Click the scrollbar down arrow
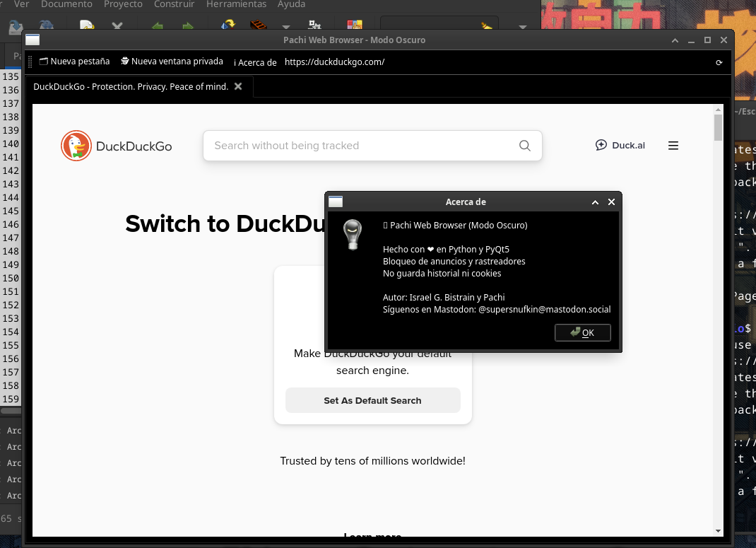The width and height of the screenshot is (756, 548). click(718, 531)
